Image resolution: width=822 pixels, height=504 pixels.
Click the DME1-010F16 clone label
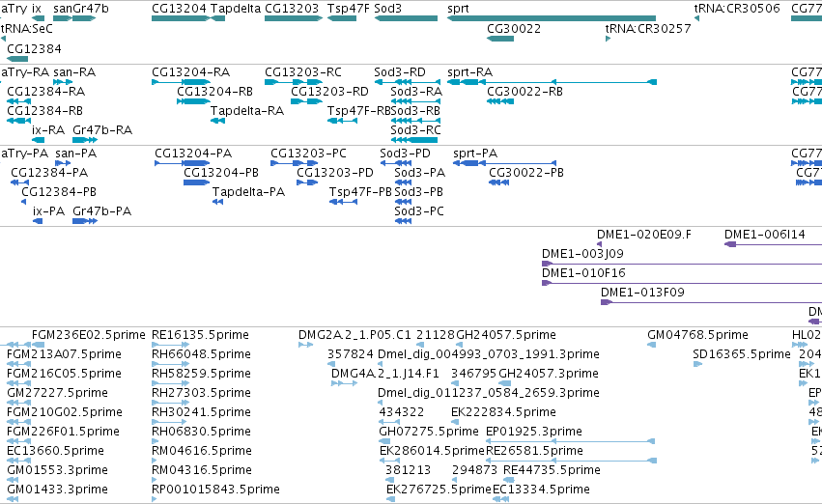tap(584, 273)
